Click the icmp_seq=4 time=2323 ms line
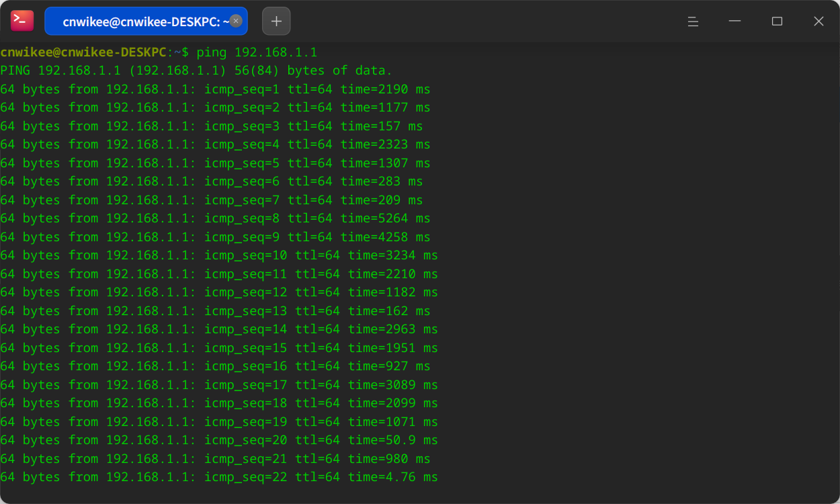The width and height of the screenshot is (840, 504). click(x=215, y=144)
